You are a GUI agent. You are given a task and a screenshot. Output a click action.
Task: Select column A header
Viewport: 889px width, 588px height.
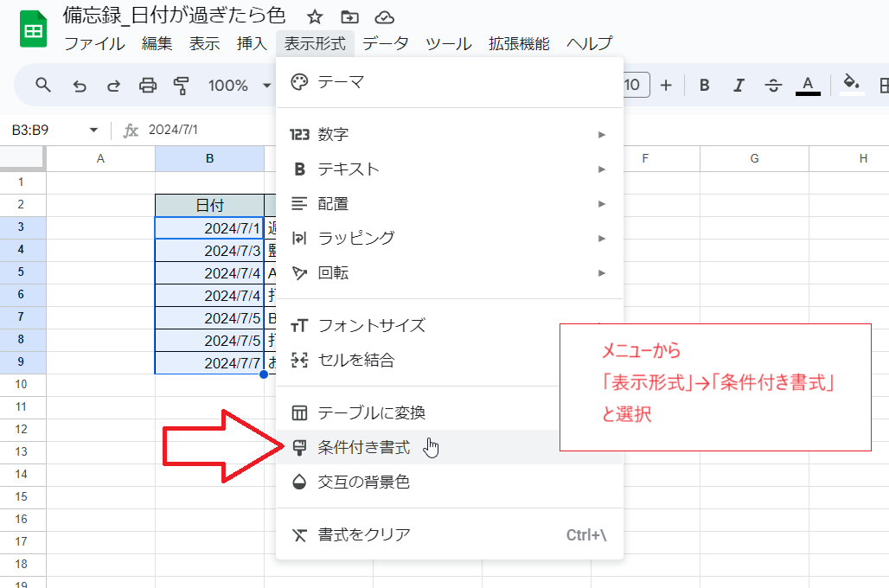pos(100,159)
